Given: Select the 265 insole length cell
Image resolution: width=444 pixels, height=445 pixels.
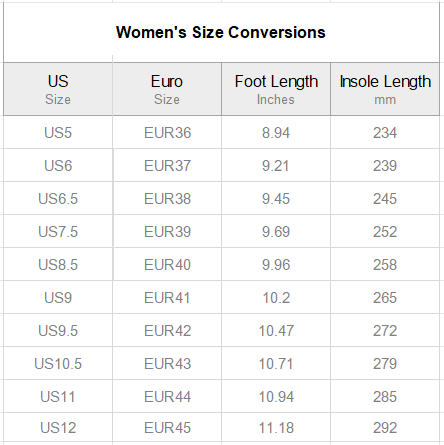Looking at the screenshot, I should pyautogui.click(x=385, y=298).
